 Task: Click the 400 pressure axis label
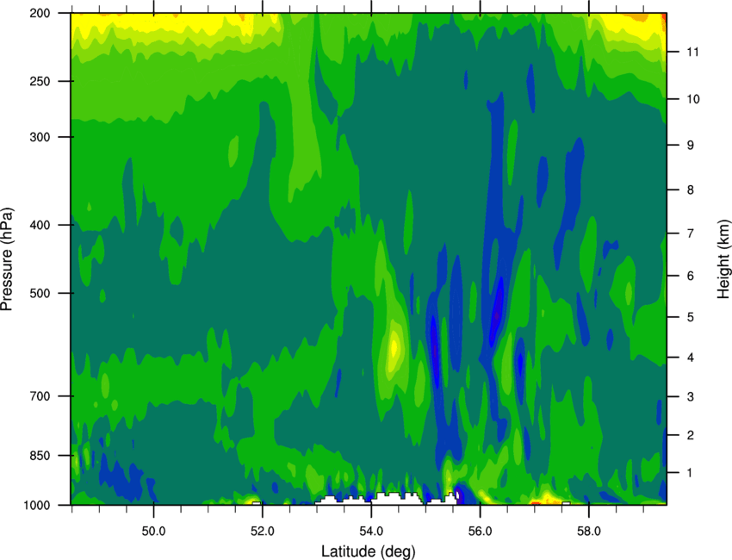40,225
